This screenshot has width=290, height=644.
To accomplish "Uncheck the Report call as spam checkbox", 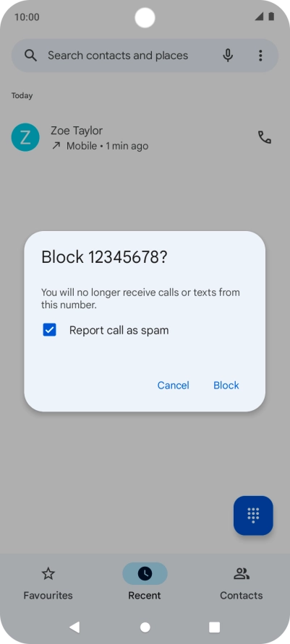I will (x=49, y=330).
